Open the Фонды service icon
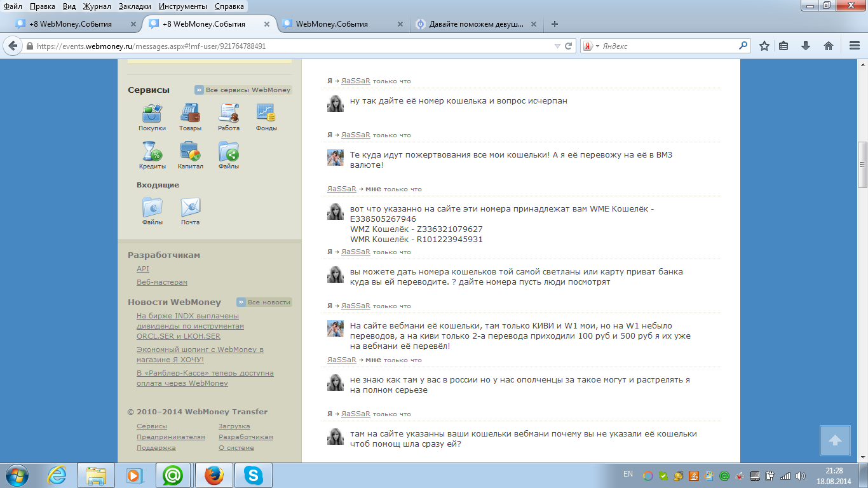 pyautogui.click(x=266, y=113)
